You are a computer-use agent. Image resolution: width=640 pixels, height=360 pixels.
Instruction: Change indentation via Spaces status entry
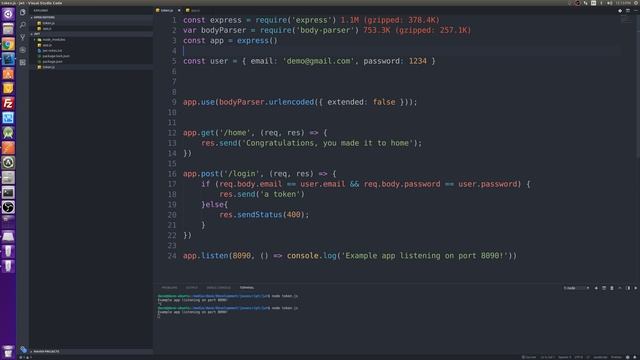[x=565, y=357]
